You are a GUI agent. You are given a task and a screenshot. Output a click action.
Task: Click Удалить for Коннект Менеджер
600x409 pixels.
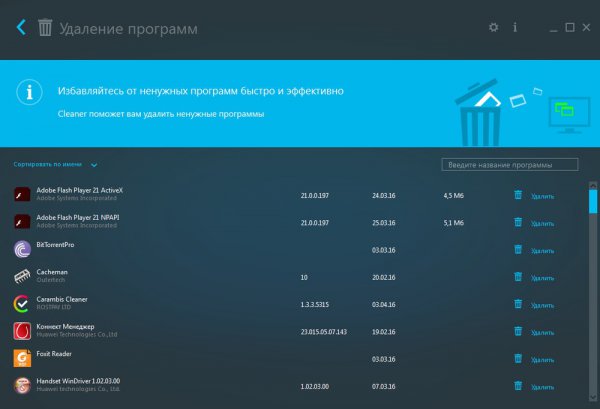(x=543, y=332)
